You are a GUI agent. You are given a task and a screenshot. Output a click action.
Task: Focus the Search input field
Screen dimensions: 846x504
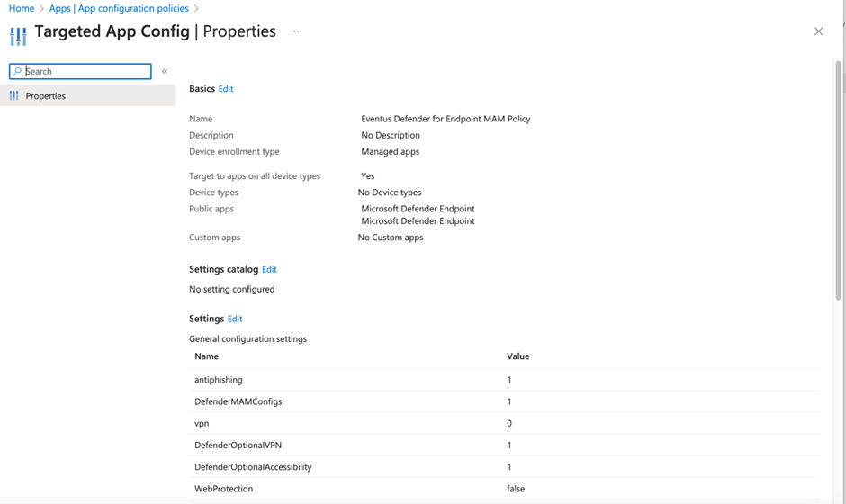tap(80, 71)
